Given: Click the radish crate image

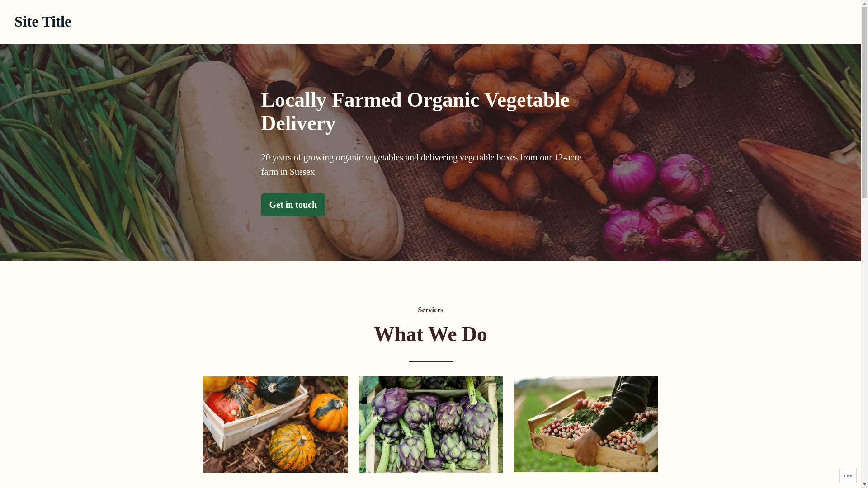Looking at the screenshot, I should pos(585,424).
